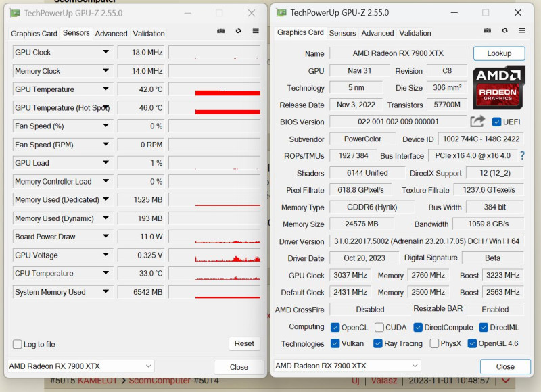
Task: Toggle the OpenCL checkbox
Action: 335,327
